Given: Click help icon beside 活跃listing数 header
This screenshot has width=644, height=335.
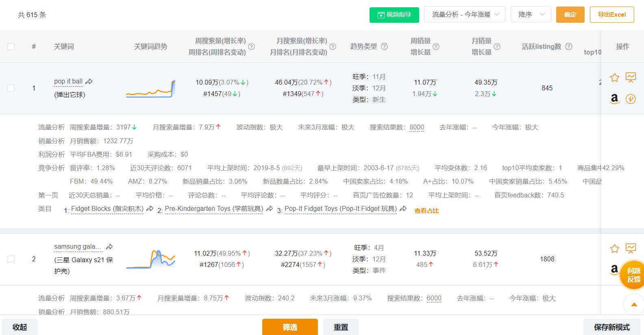Looking at the screenshot, I should pyautogui.click(x=569, y=46).
